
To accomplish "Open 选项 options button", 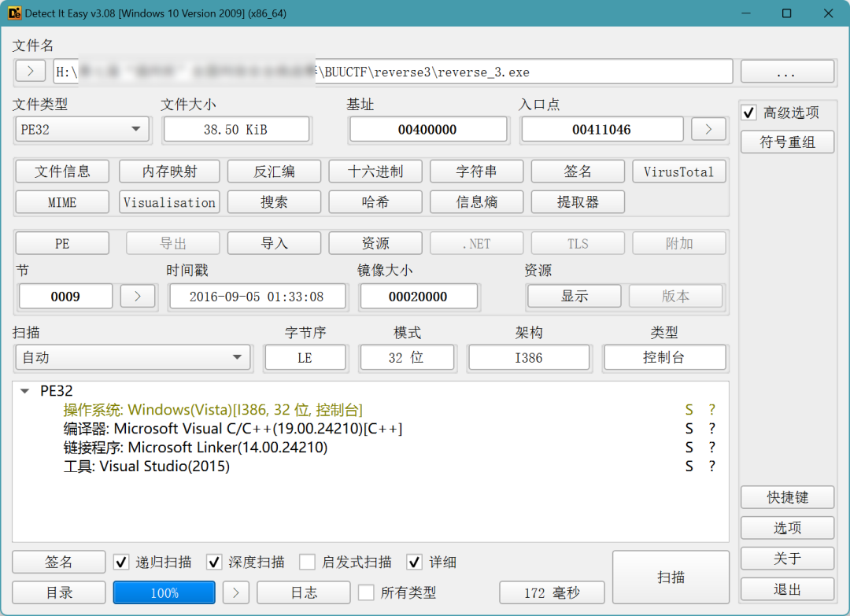I will 787,527.
